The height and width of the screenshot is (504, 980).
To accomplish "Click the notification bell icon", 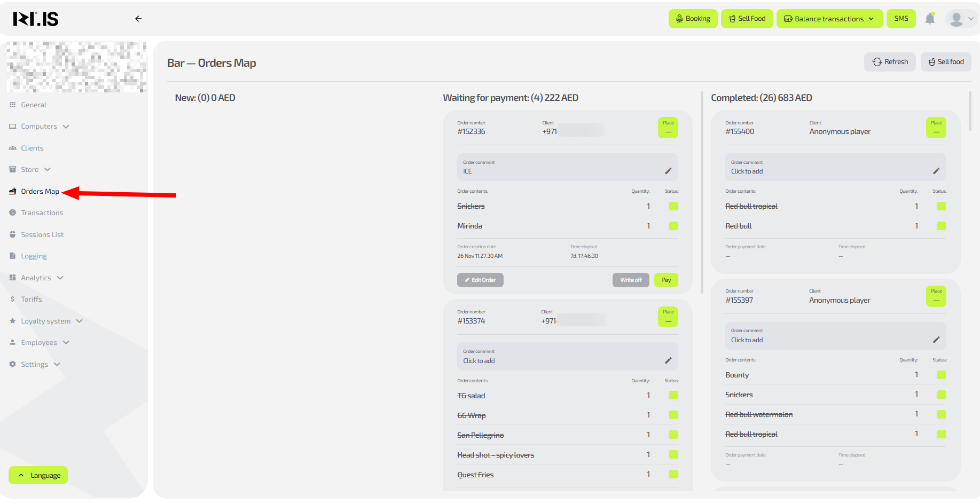I will tap(930, 19).
